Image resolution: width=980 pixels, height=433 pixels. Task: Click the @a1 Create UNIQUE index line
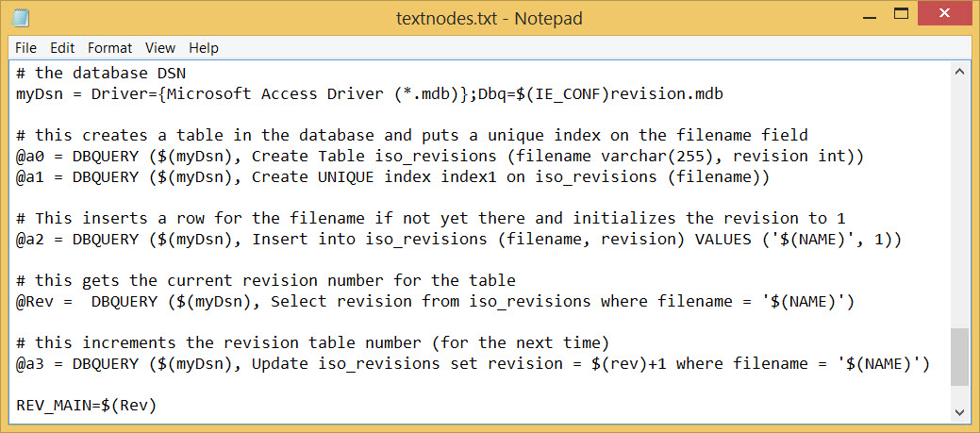(393, 177)
